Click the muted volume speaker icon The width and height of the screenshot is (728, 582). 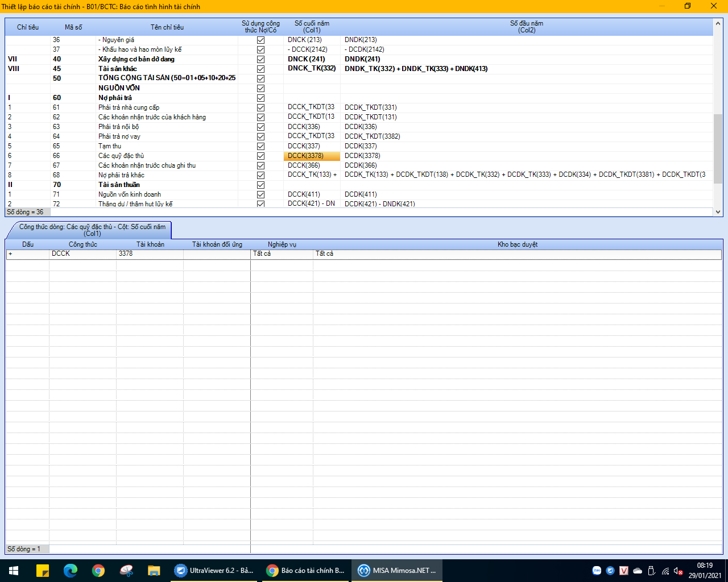pos(678,571)
